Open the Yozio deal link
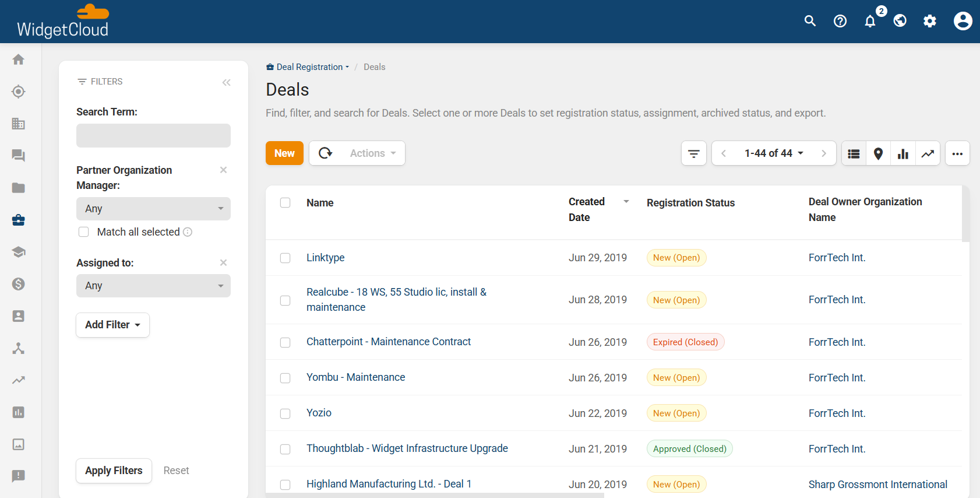The image size is (980, 498). (319, 413)
